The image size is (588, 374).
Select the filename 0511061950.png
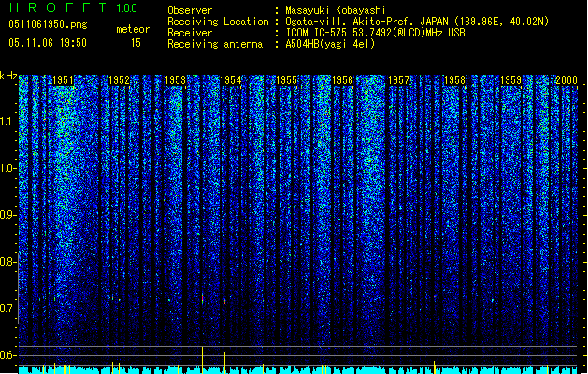click(48, 24)
